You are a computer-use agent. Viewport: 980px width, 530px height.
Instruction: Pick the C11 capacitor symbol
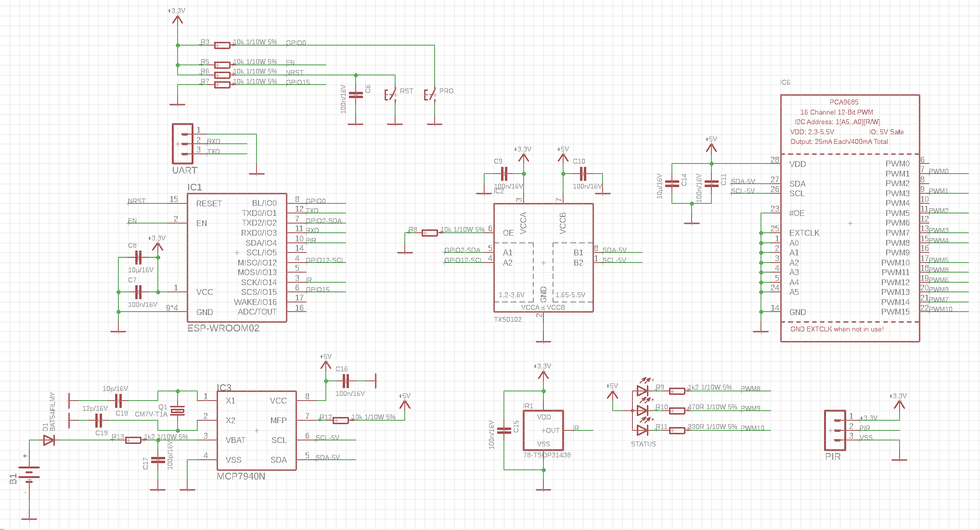click(711, 183)
